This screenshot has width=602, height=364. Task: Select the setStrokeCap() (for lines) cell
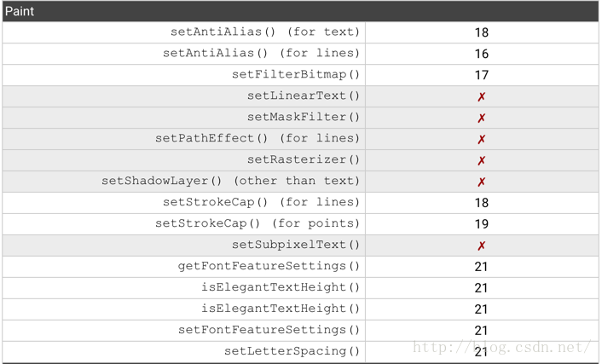(x=261, y=203)
